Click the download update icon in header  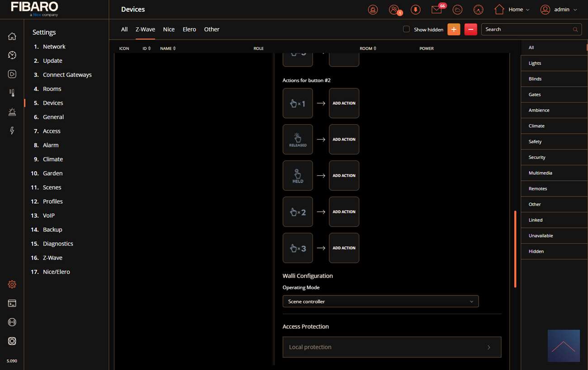coord(415,9)
